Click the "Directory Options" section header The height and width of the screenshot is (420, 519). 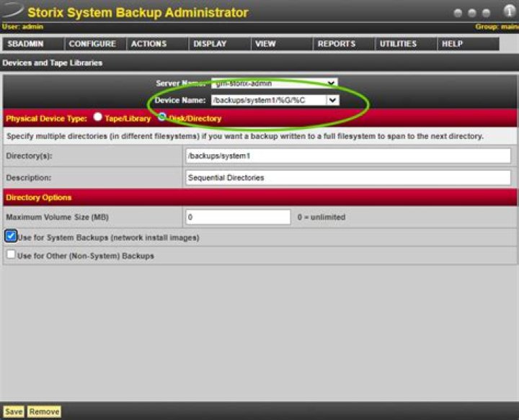click(x=39, y=197)
